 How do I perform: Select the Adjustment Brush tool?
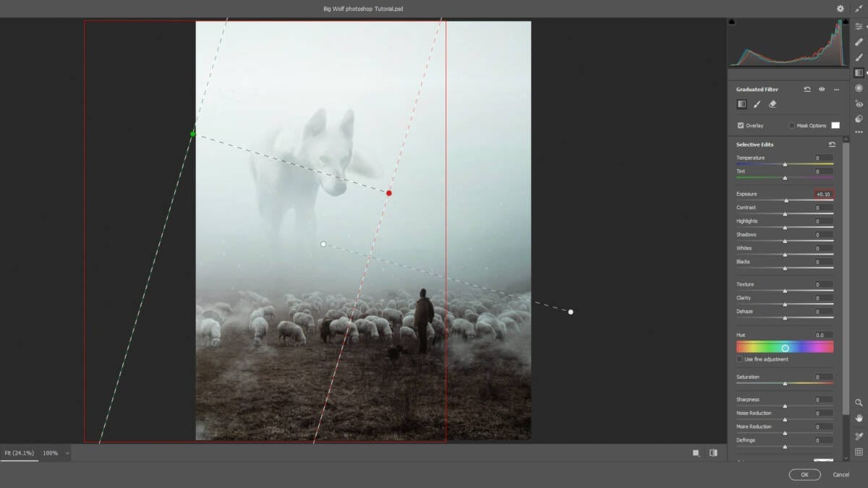[x=859, y=58]
